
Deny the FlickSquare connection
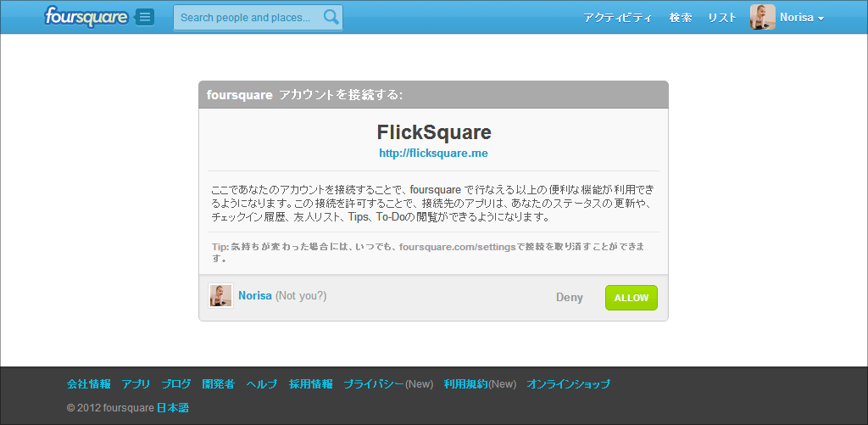coord(569,298)
